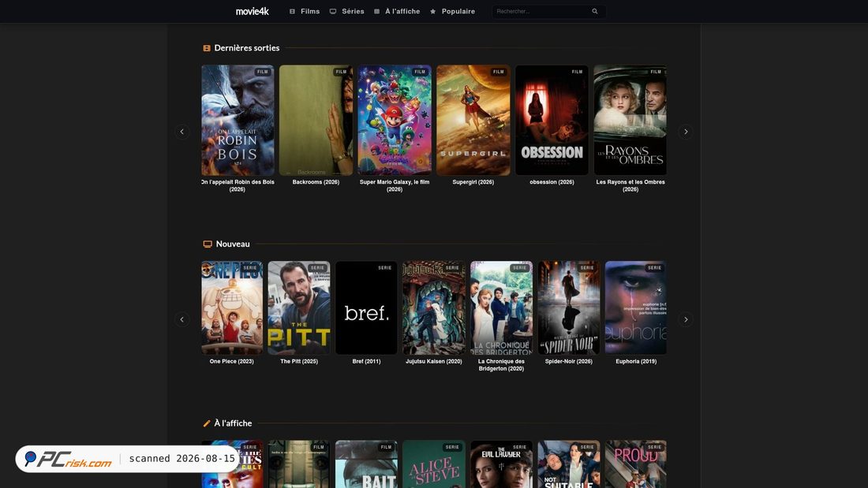Open La Chronique des Bridgerton poster
This screenshot has width=868, height=488.
pos(502,307)
